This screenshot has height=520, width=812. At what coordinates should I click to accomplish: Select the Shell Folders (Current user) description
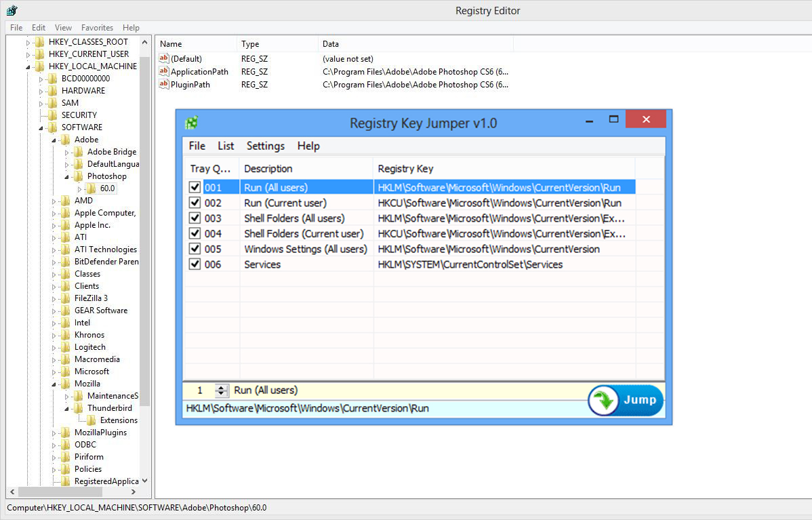[304, 234]
